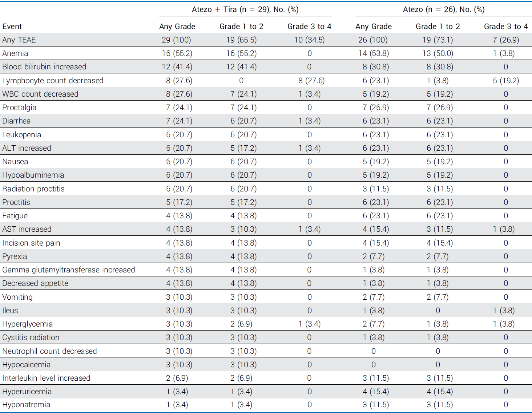Click the 'WBC count decreased' row label
This screenshot has height=413, width=532.
(40, 94)
